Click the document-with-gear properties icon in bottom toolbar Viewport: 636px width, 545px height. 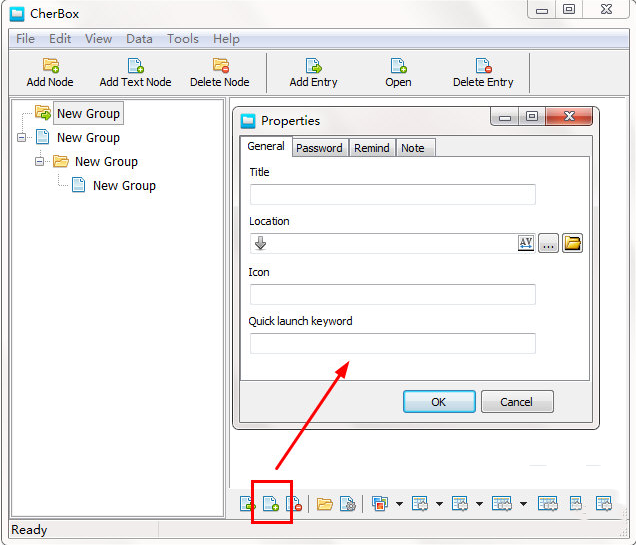tap(348, 504)
